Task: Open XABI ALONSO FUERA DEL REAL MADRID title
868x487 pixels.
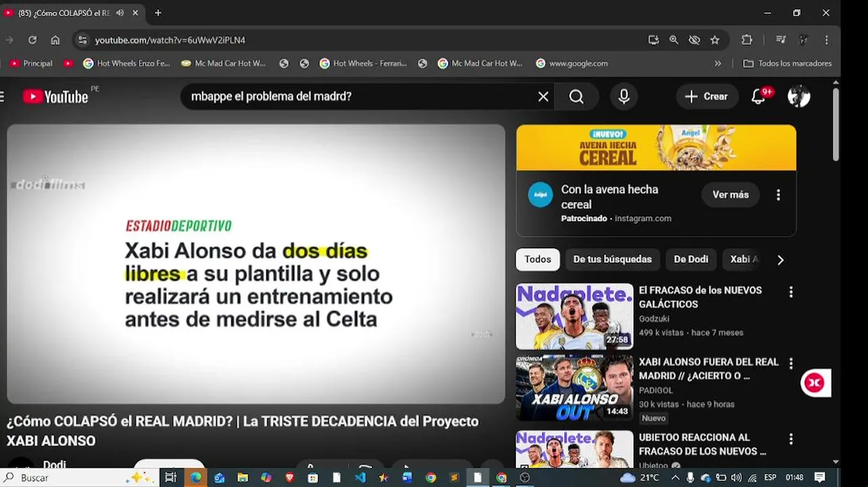Action: [708, 369]
